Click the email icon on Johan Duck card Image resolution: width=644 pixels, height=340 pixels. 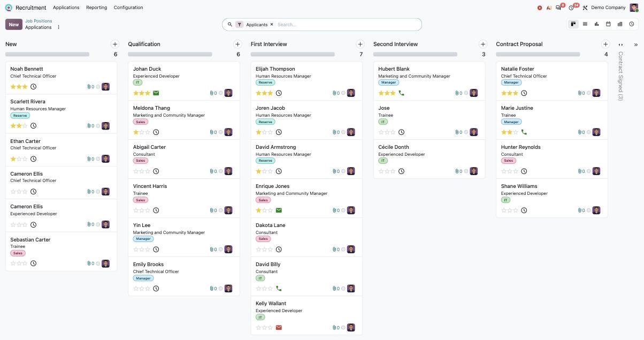[x=156, y=93]
